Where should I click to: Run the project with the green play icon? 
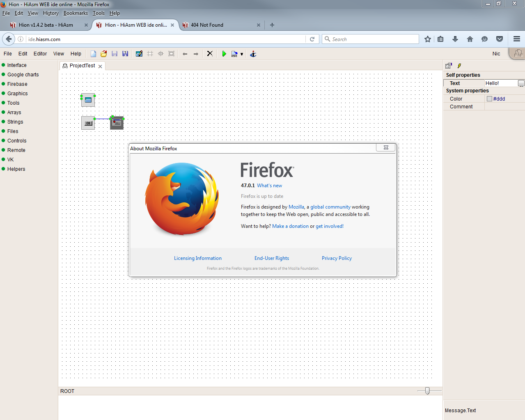(x=224, y=54)
